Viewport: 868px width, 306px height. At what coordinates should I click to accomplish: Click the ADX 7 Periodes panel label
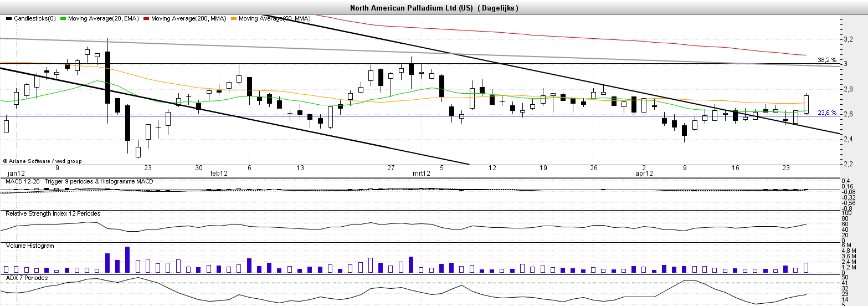pos(27,277)
